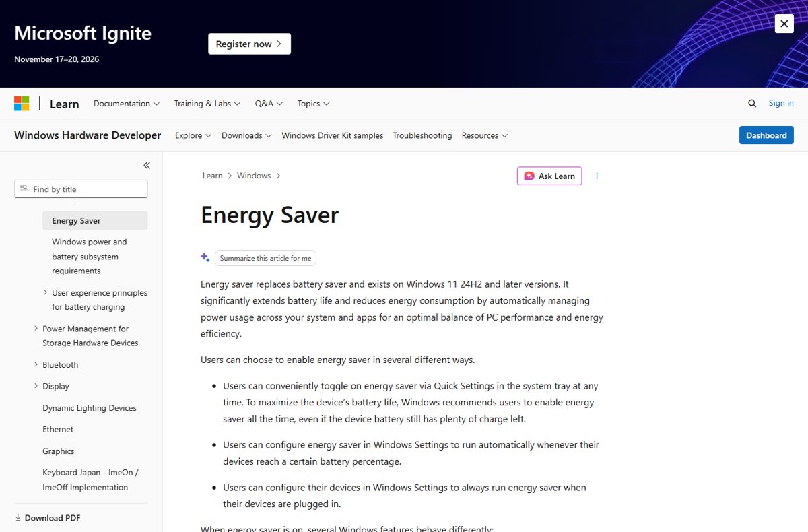Image resolution: width=808 pixels, height=532 pixels.
Task: Click the Windows breadcrumb link
Action: pos(254,176)
